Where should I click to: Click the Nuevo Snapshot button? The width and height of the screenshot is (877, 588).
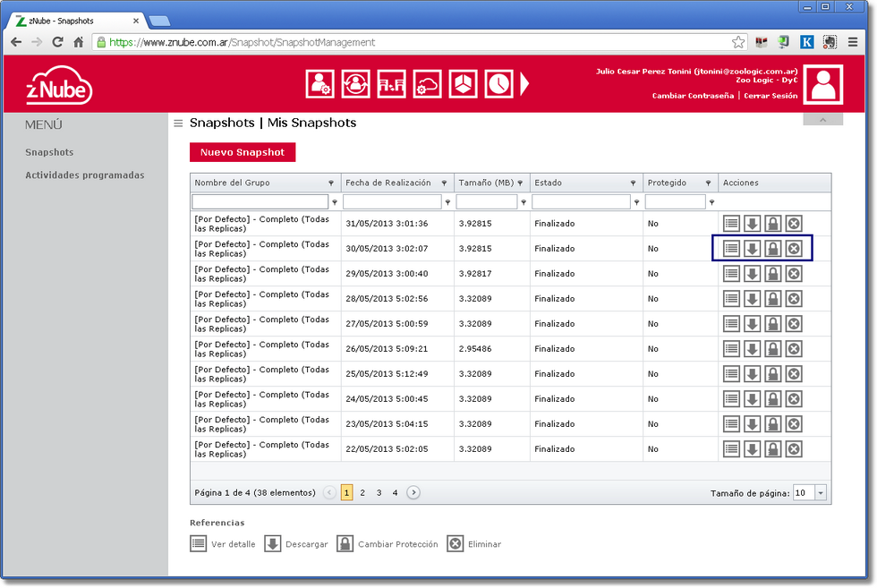tap(242, 152)
